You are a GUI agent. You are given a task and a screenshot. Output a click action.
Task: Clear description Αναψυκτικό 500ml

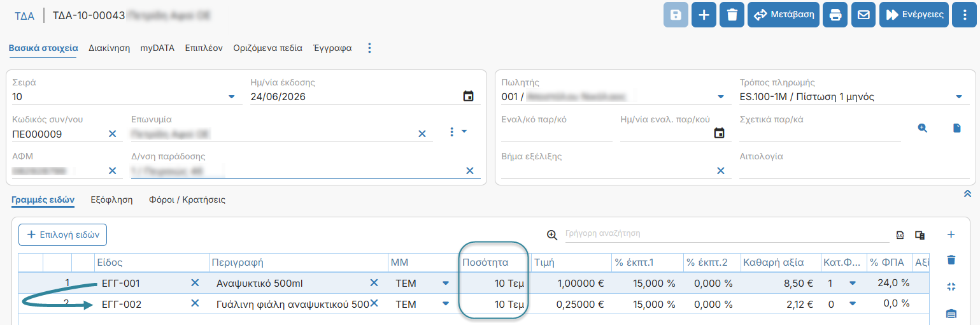coord(374,283)
